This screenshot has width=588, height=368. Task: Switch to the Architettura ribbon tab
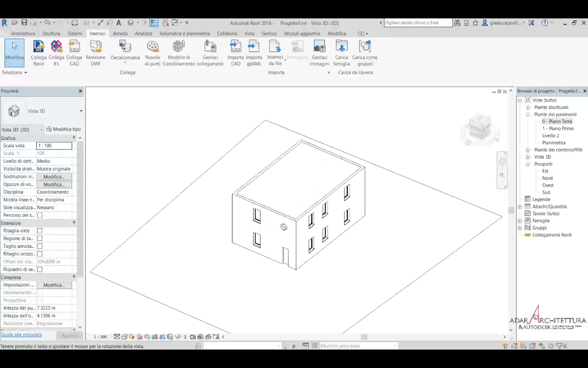point(23,34)
